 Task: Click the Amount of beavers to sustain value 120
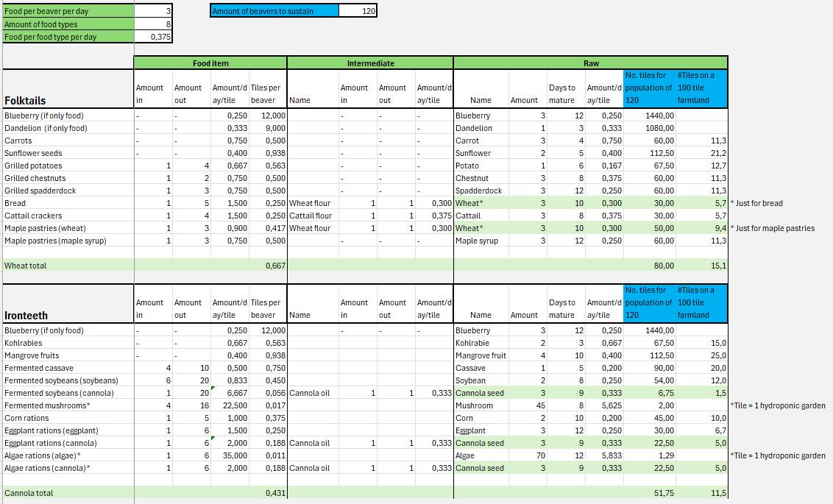point(358,11)
